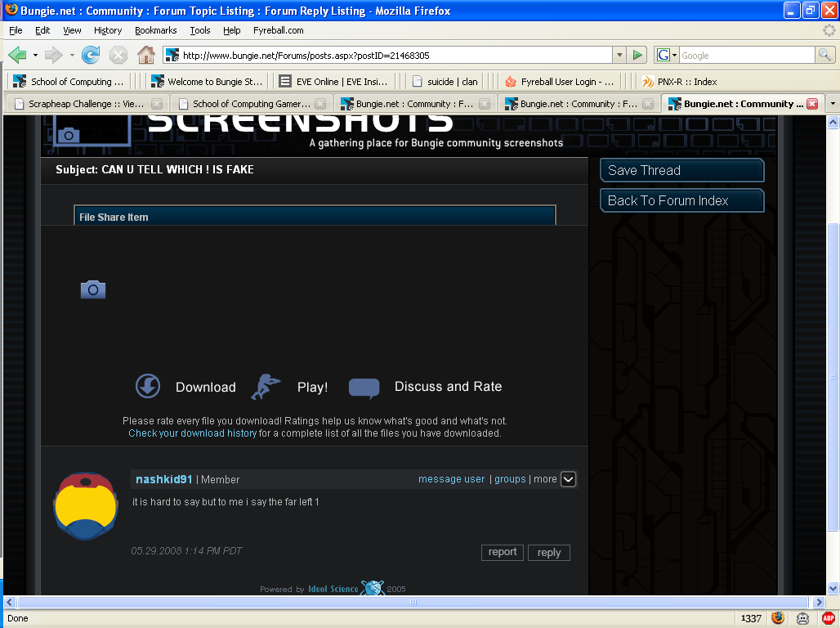The width and height of the screenshot is (840, 628).
Task: Click the Discuss and Rate speech bubble icon
Action: point(364,388)
